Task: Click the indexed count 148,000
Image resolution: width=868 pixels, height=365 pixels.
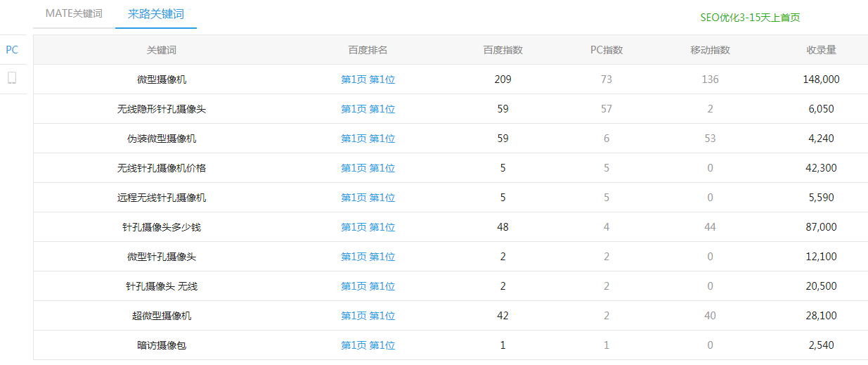Action: tap(821, 79)
